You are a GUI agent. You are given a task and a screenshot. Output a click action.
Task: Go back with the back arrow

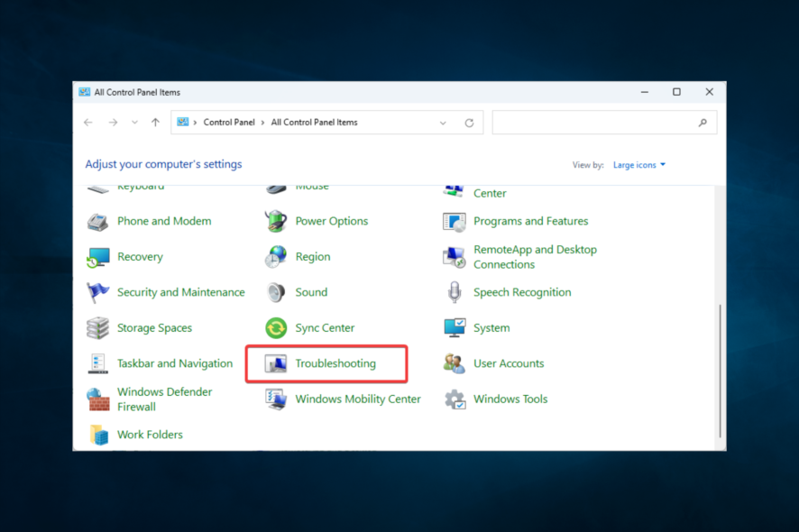tap(88, 123)
